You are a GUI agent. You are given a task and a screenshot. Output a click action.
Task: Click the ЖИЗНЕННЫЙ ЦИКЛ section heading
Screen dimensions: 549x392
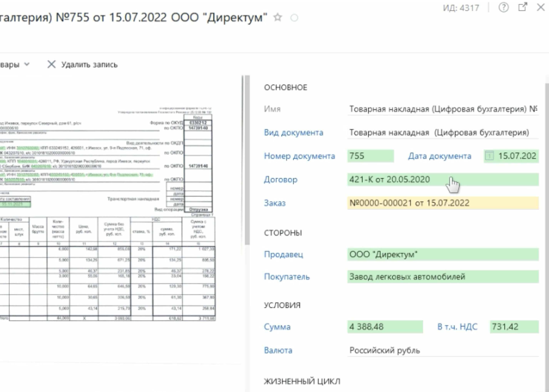302,381
